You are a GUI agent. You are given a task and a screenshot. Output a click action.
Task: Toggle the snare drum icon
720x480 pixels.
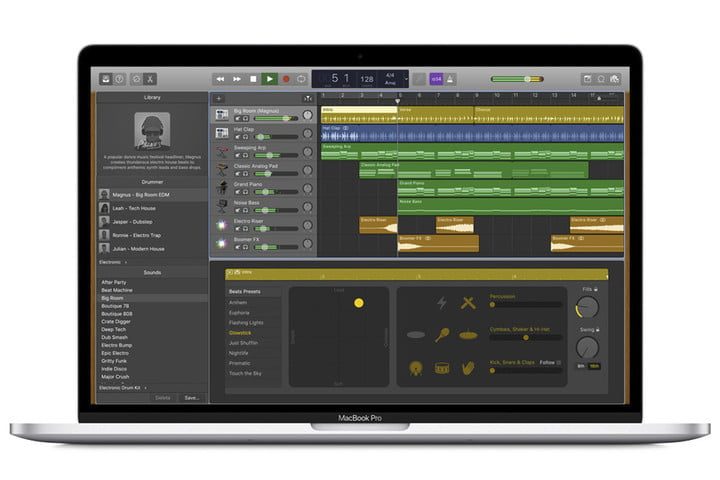click(x=442, y=368)
